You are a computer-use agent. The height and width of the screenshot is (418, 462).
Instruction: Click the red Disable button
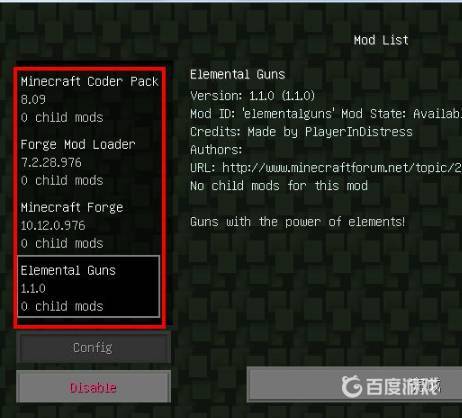click(x=93, y=387)
